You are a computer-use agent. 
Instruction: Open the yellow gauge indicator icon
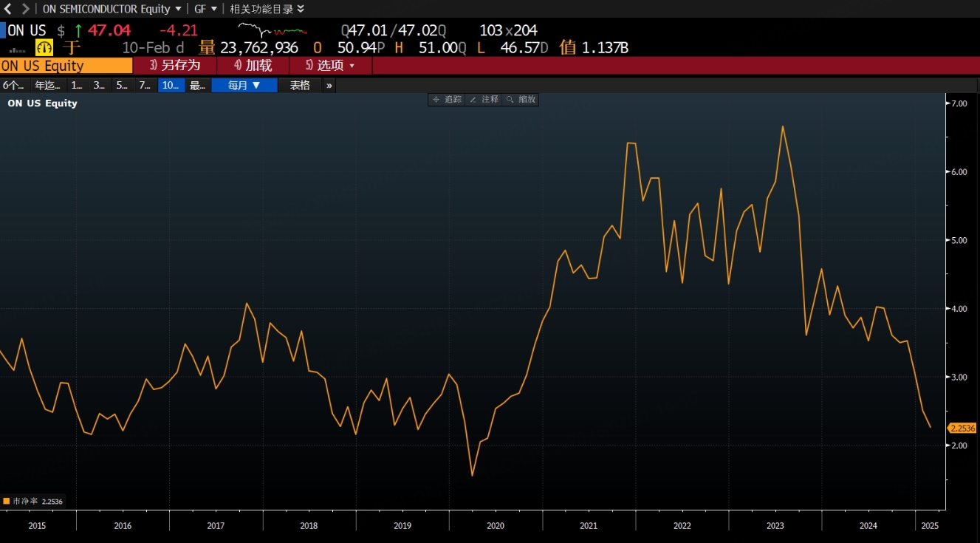(44, 47)
